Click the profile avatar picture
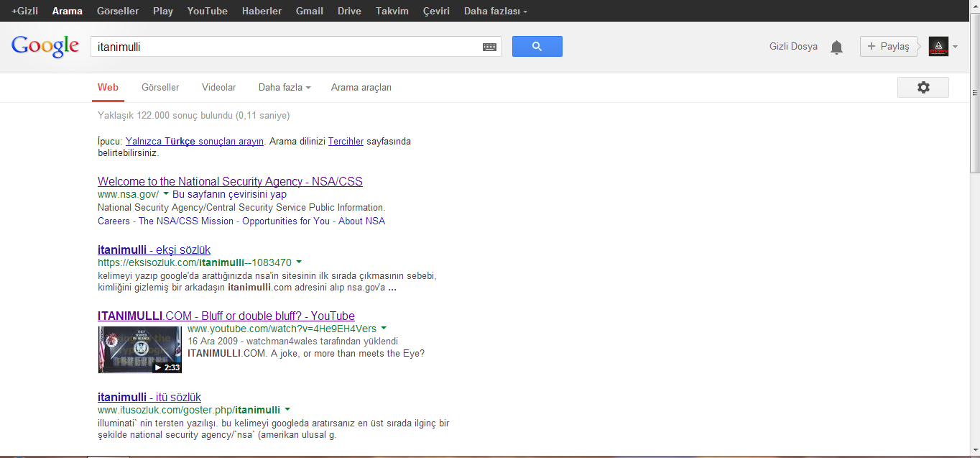Screen dimensions: 980x458 [938, 47]
